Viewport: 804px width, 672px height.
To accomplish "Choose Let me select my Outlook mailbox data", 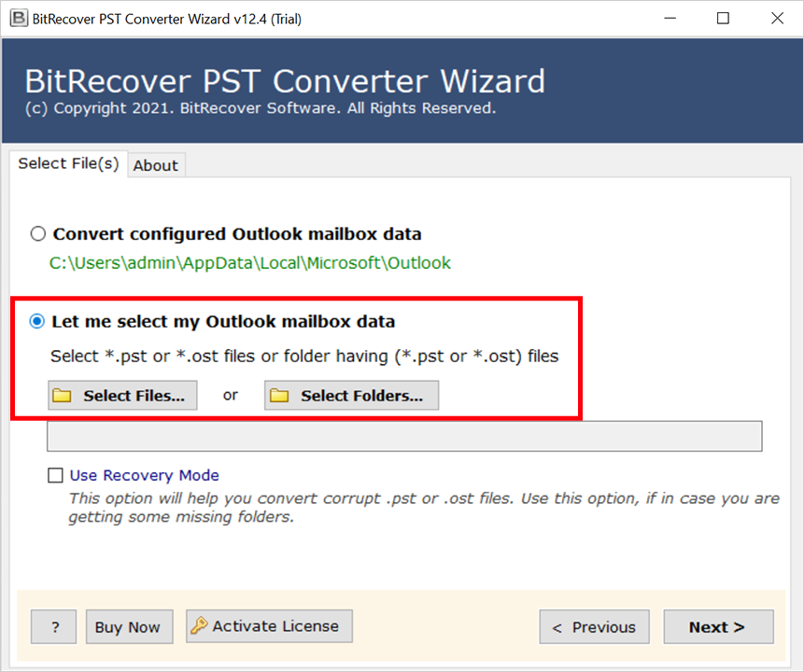I will [x=38, y=322].
